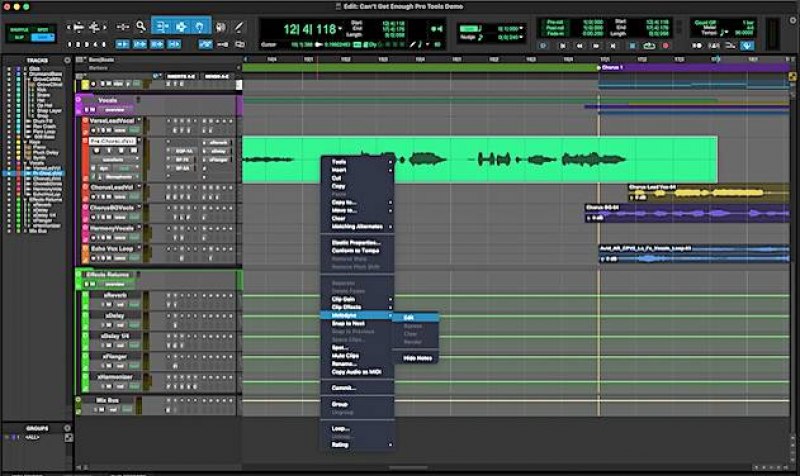Viewport: 800px width, 476px height.
Task: Expand the Rating submenu
Action: pos(390,445)
